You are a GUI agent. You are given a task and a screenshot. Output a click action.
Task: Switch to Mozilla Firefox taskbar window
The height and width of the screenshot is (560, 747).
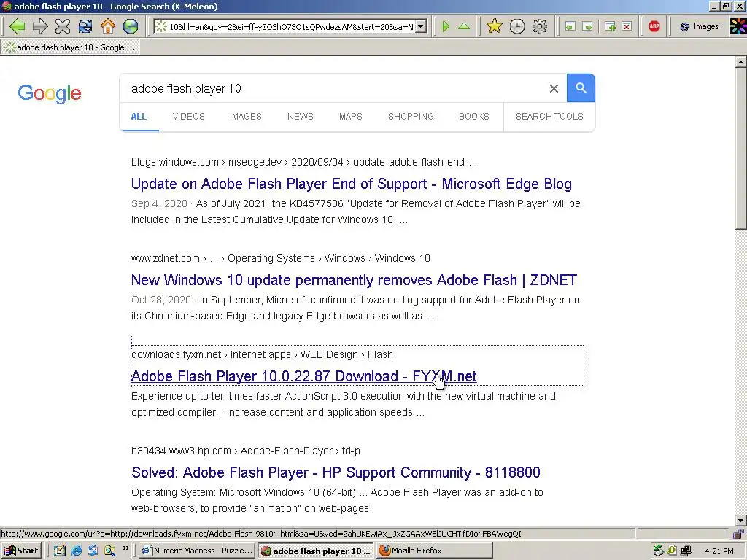[434, 551]
